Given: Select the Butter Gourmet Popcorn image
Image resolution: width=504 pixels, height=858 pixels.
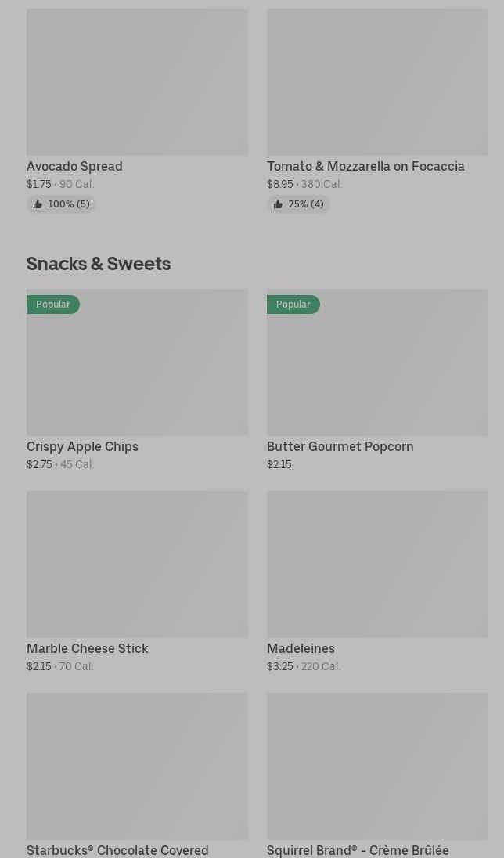Looking at the screenshot, I should (x=377, y=368).
